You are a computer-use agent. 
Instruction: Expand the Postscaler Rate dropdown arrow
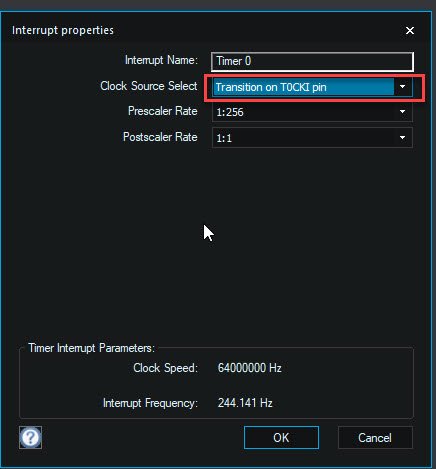point(403,137)
